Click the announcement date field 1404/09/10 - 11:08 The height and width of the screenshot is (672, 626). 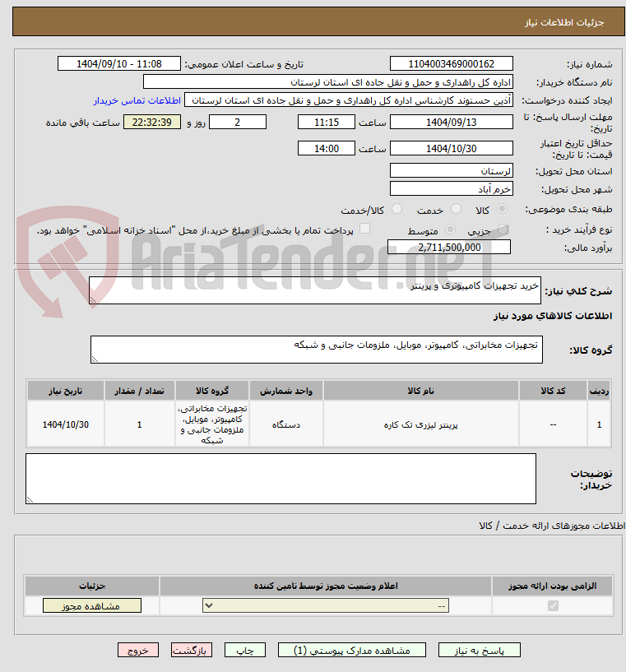(x=119, y=64)
